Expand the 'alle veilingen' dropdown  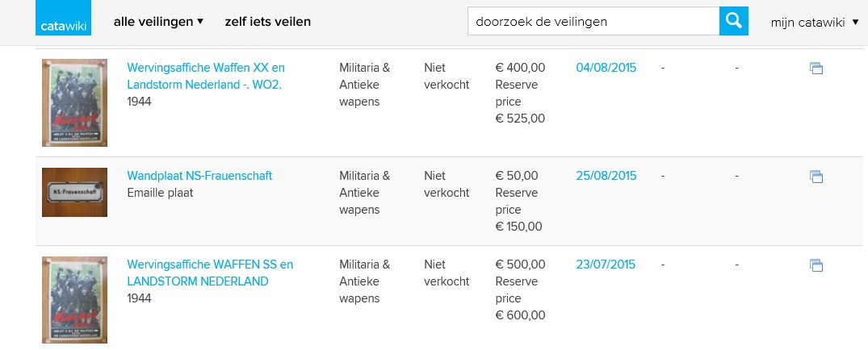[158, 22]
